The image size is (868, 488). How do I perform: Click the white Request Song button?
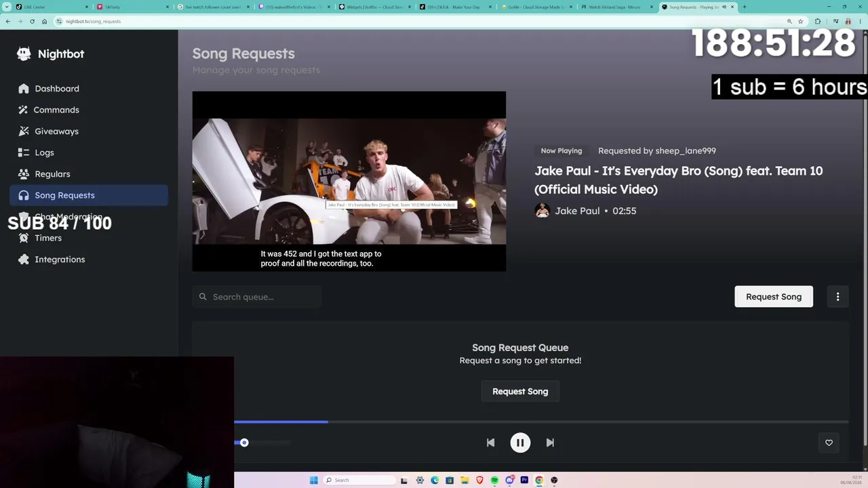[774, 296]
